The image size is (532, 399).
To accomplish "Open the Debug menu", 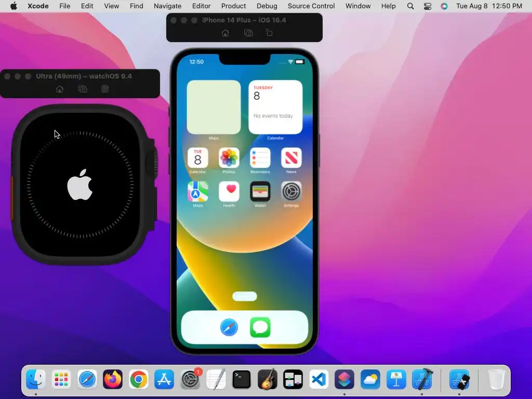I will [x=267, y=6].
